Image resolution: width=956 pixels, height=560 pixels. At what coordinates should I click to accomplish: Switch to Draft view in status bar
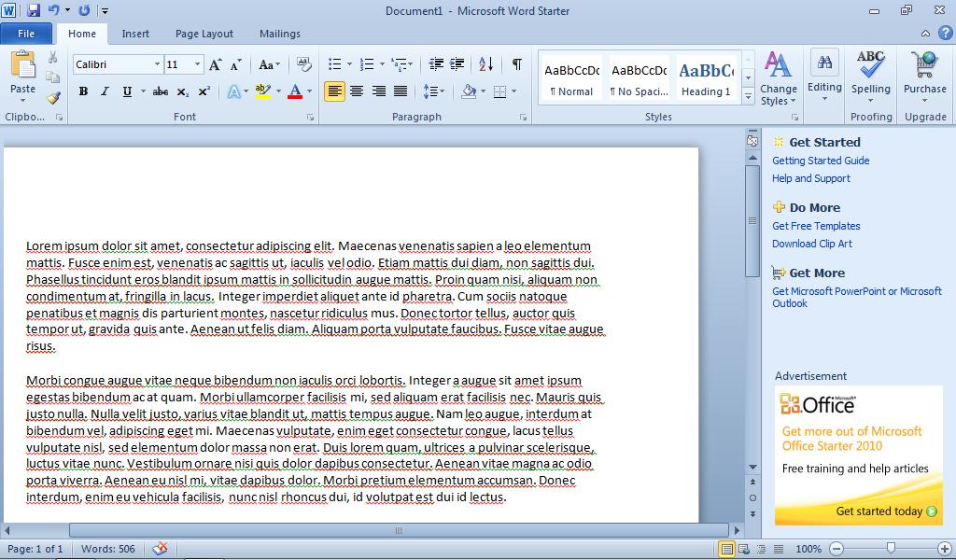[779, 549]
